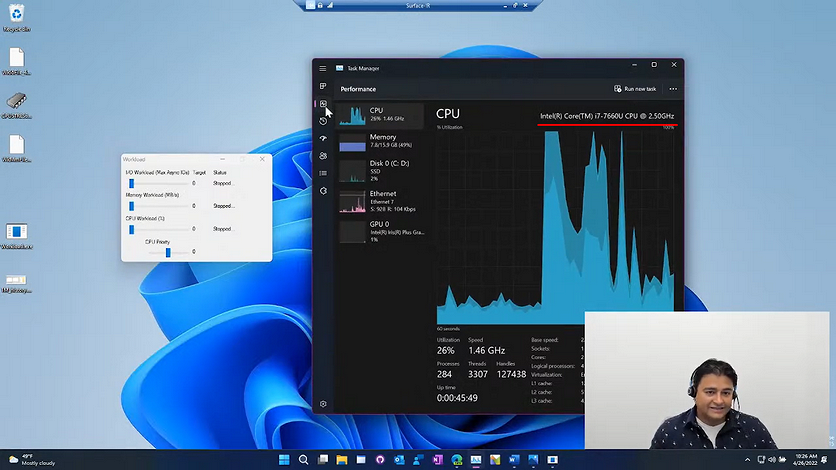Click Run new task in Task Manager

click(x=635, y=89)
